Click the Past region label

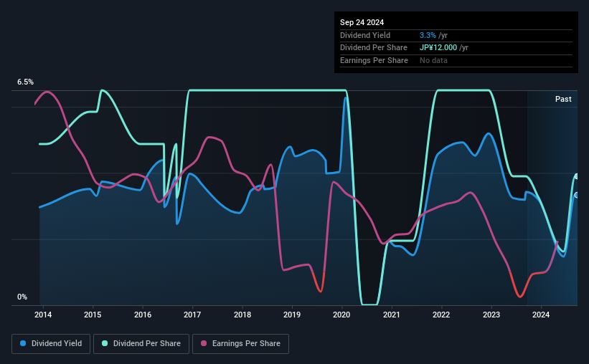[x=563, y=99]
